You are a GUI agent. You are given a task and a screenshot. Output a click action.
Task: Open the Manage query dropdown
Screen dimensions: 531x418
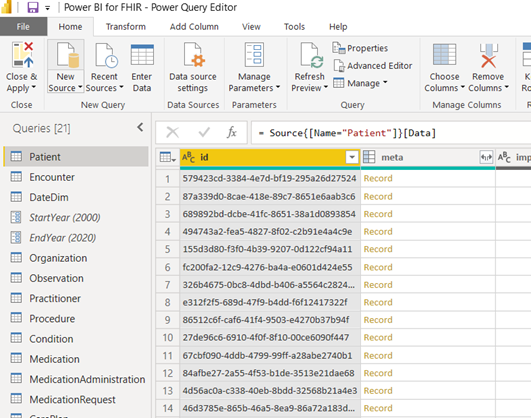coord(360,83)
